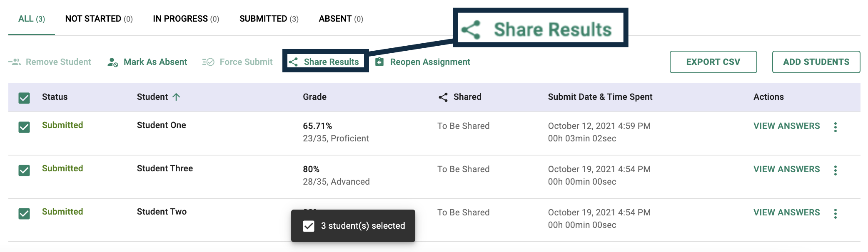Uncheck the select-all checkbox in header row
This screenshot has height=252, width=868.
[24, 98]
